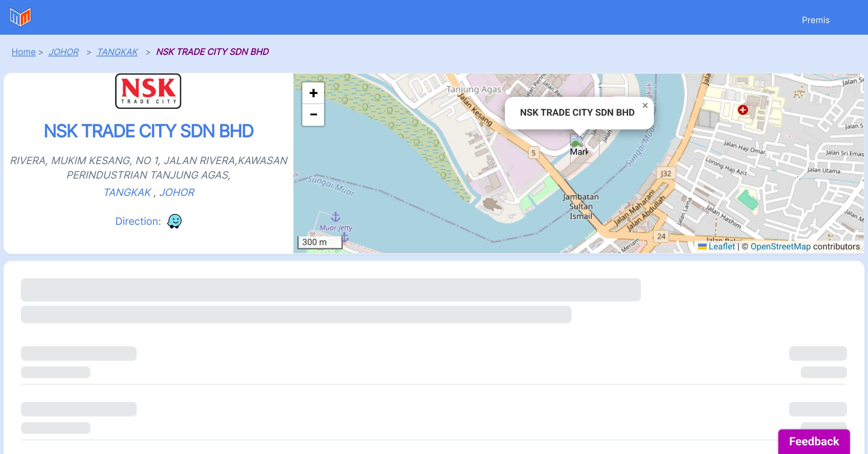The image size is (868, 454).
Task: Click the Muar Jetty anchor icon
Action: (x=336, y=217)
